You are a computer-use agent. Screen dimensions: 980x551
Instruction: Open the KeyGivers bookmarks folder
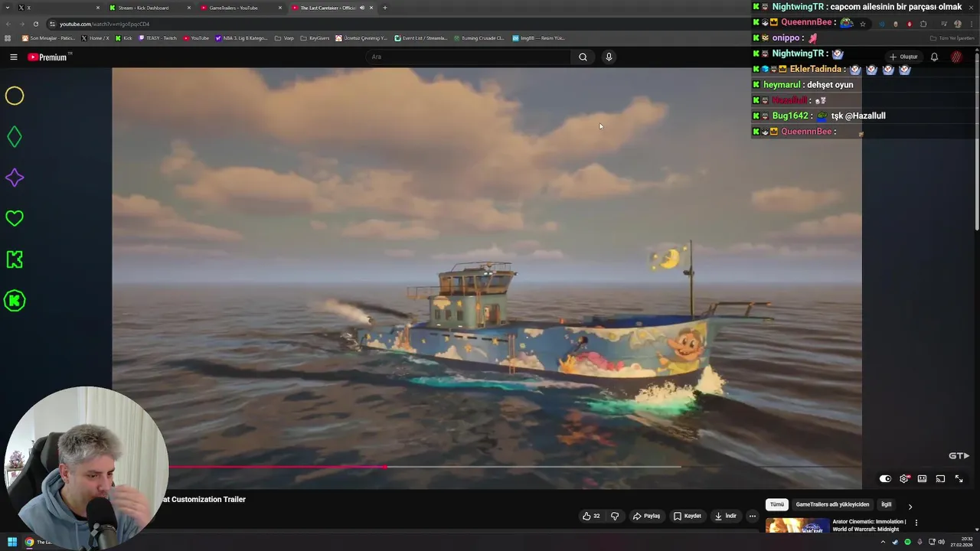tap(315, 38)
